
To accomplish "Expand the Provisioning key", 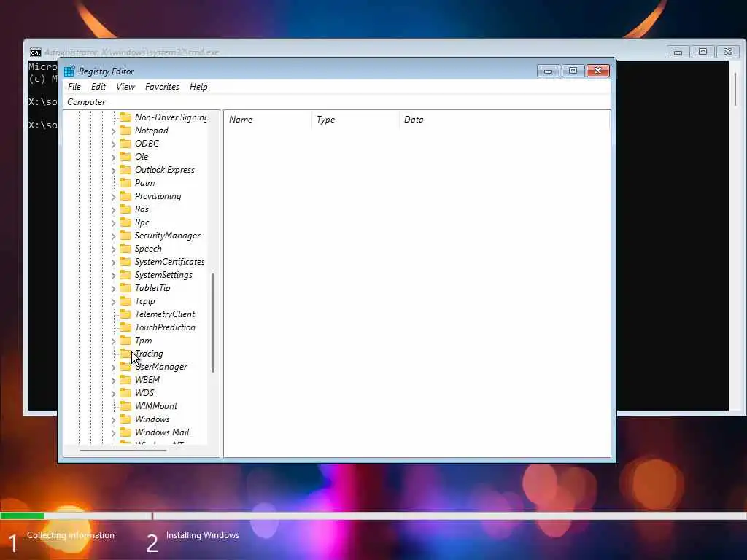I will coord(113,197).
